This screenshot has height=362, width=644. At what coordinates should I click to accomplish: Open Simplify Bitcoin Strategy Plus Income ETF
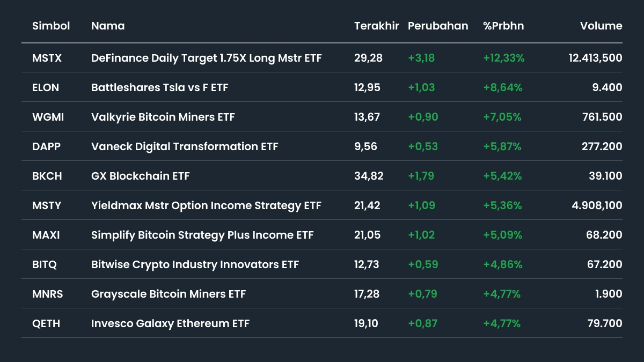(202, 235)
